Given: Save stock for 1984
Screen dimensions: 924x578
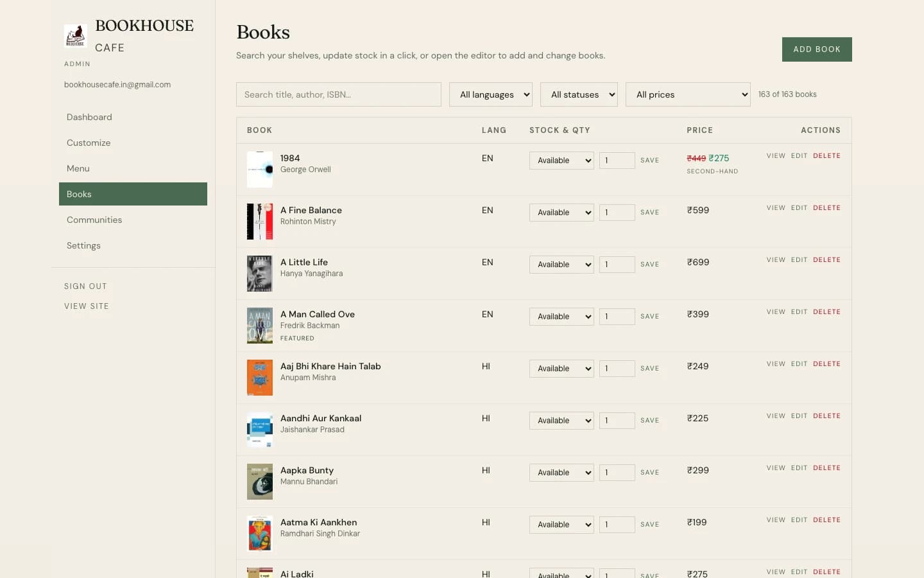Looking at the screenshot, I should coord(649,161).
